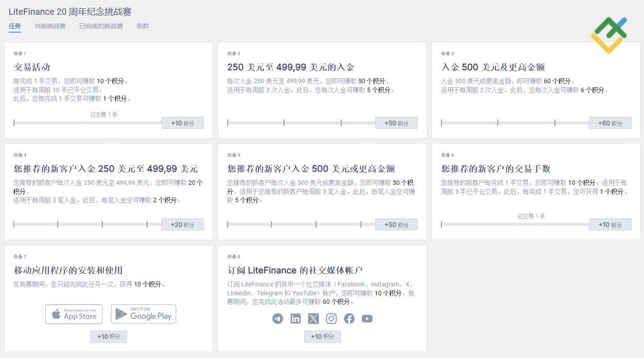Click the 交易活动 progress bar
Viewport: 644px width, 358px height.
pyautogui.click(x=88, y=123)
